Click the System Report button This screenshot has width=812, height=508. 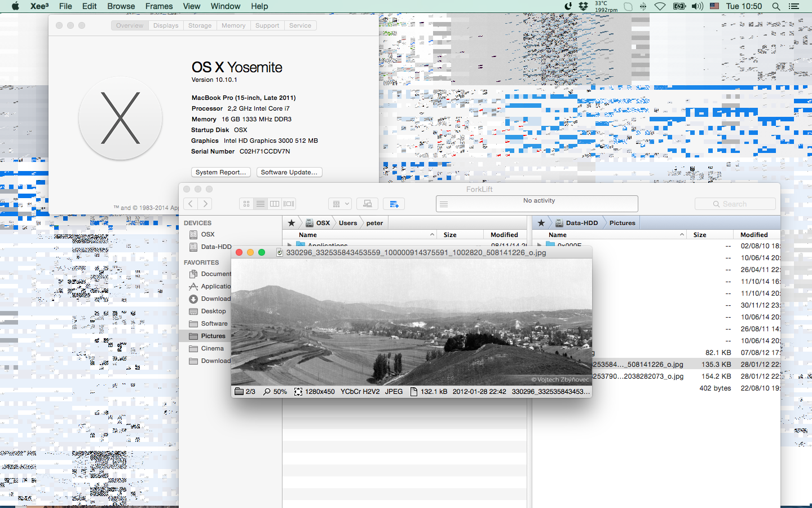[221, 172]
